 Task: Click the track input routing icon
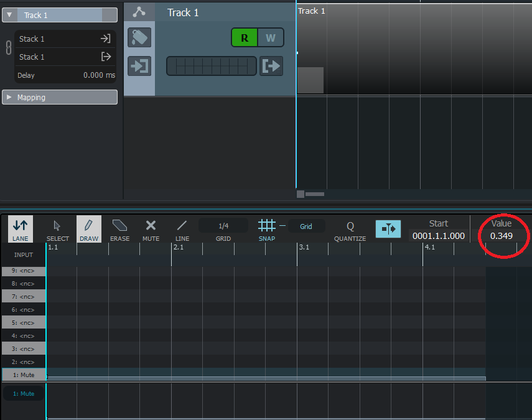tap(139, 66)
